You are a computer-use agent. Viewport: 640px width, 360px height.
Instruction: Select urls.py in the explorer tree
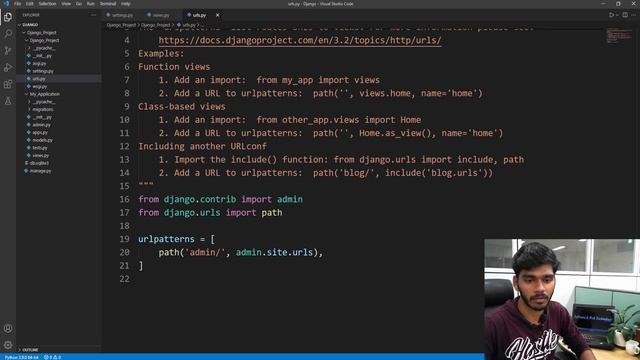coord(39,79)
